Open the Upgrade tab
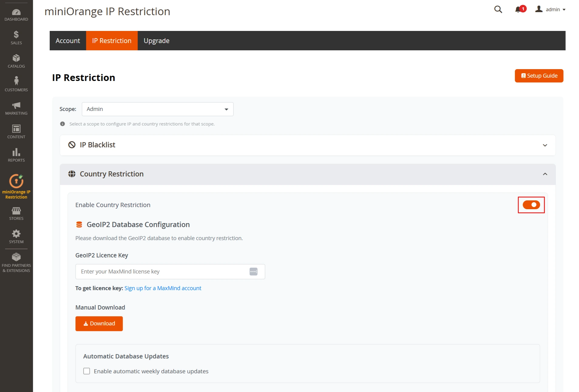579x392 pixels. [156, 40]
